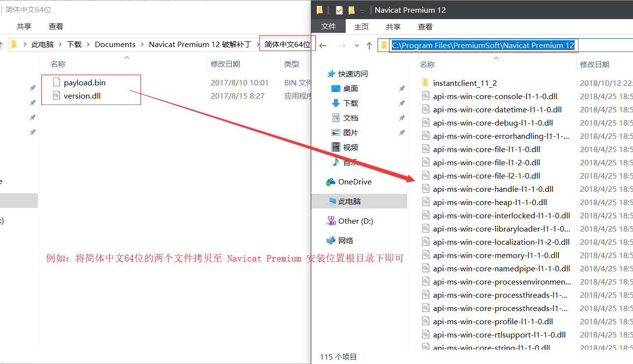The height and width of the screenshot is (364, 633).
Task: Click the up-directory arrow in right window
Action: (x=369, y=46)
